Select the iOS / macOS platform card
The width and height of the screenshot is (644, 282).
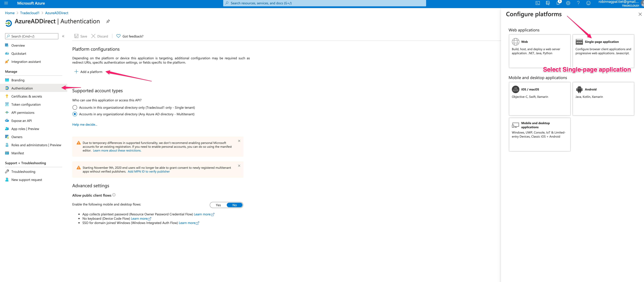pos(539,99)
